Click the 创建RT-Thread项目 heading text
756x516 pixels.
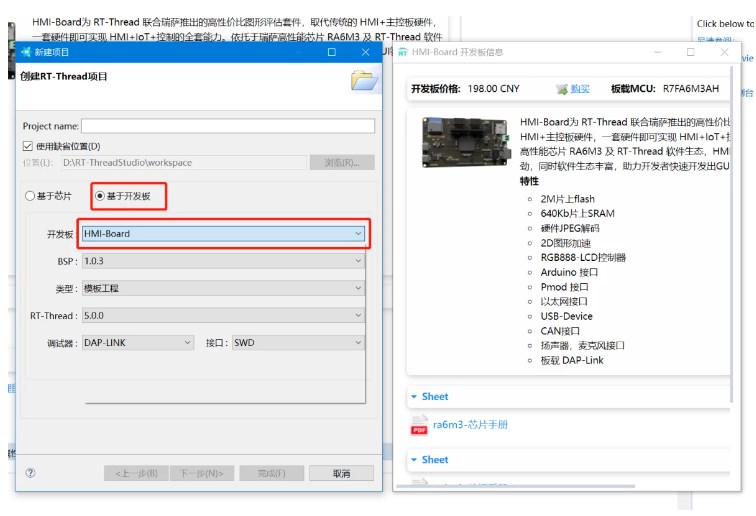[x=64, y=76]
